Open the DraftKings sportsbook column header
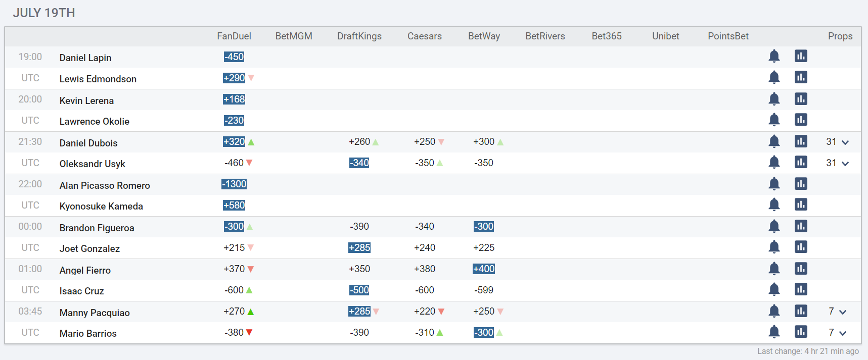This screenshot has width=868, height=360. (x=359, y=36)
